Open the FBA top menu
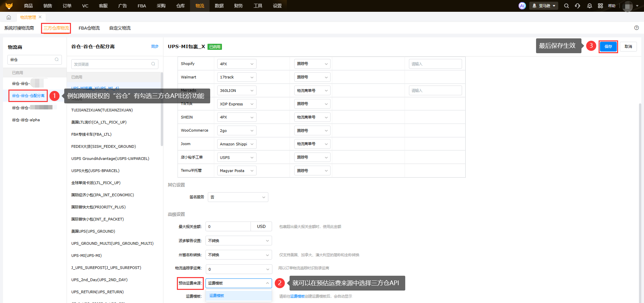The width and height of the screenshot is (644, 303). click(142, 6)
